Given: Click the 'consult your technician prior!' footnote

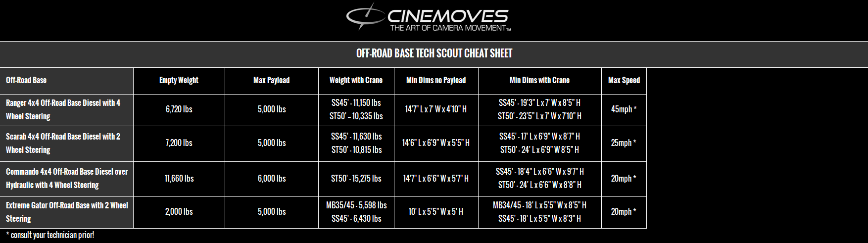Looking at the screenshot, I should (x=50, y=235).
